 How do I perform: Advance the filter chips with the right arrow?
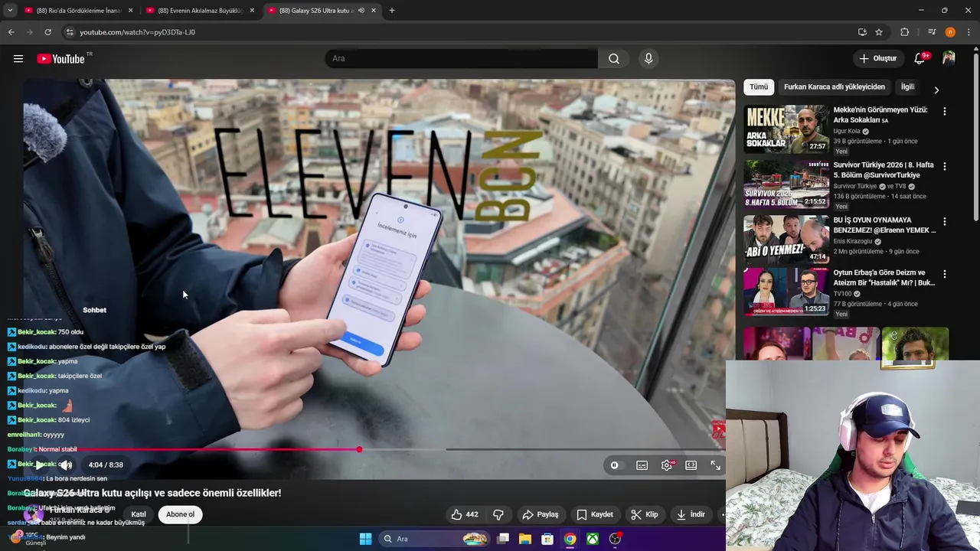click(x=936, y=90)
